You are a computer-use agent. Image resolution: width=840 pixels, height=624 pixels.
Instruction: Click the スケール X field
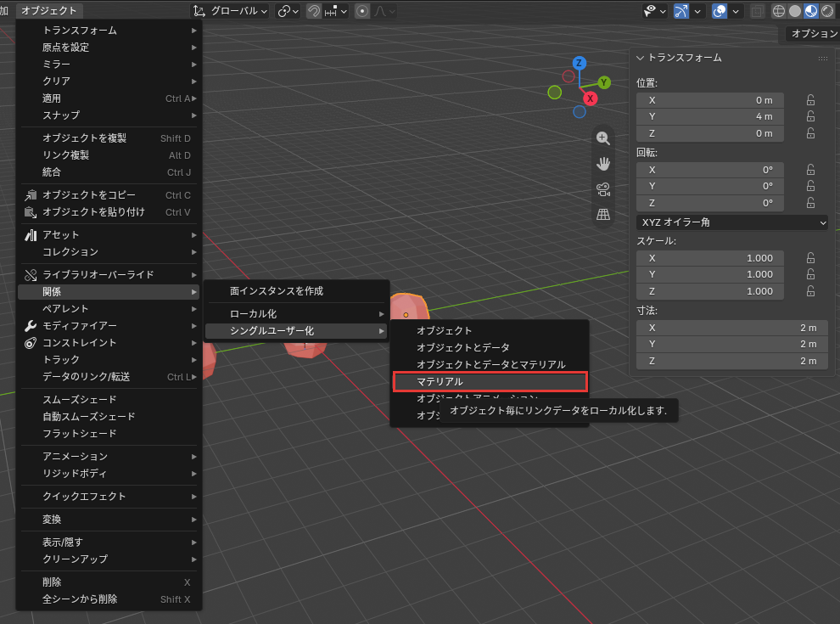pyautogui.click(x=710, y=258)
